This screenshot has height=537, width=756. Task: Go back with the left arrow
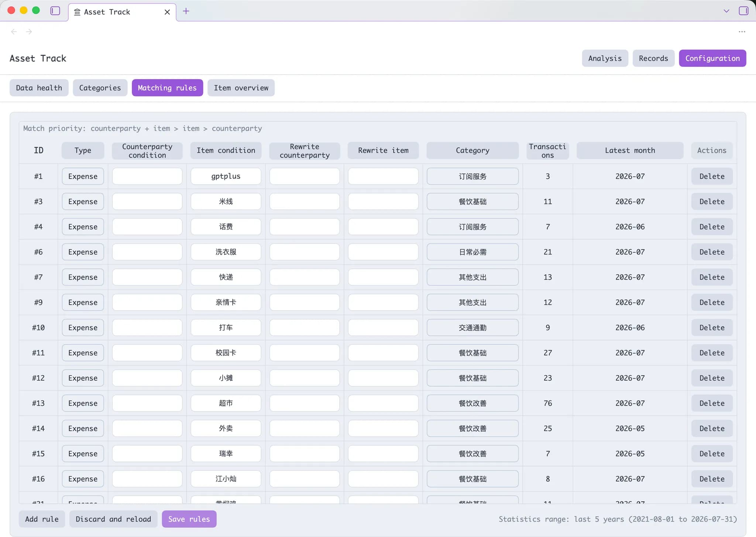coord(14,32)
